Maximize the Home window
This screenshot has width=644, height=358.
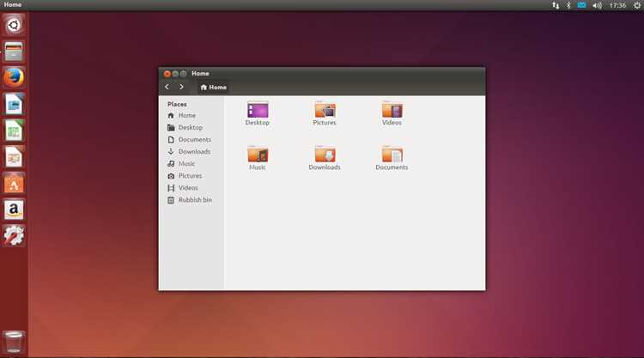click(x=184, y=74)
